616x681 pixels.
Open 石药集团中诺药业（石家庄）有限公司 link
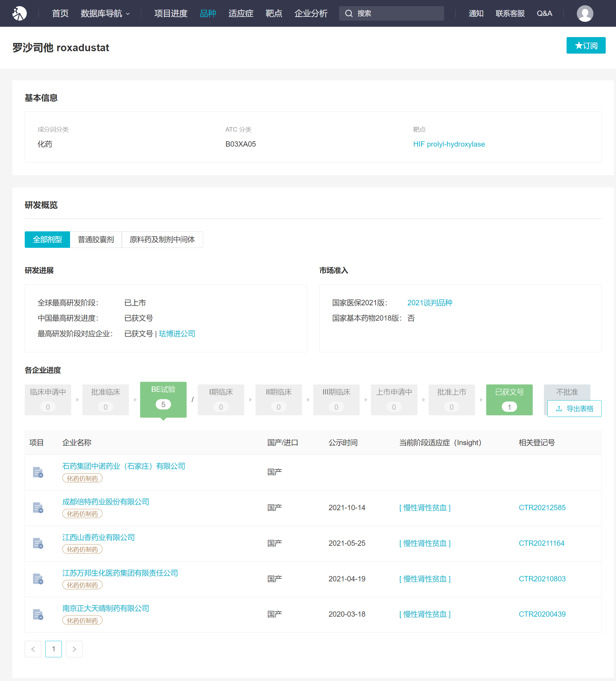[124, 466]
